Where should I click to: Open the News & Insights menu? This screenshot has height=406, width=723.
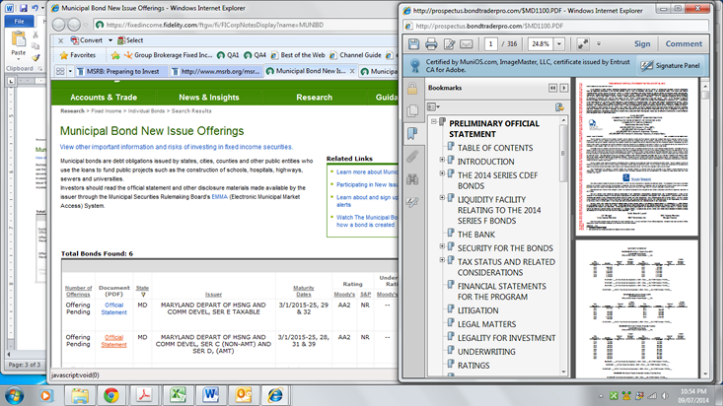pos(209,97)
